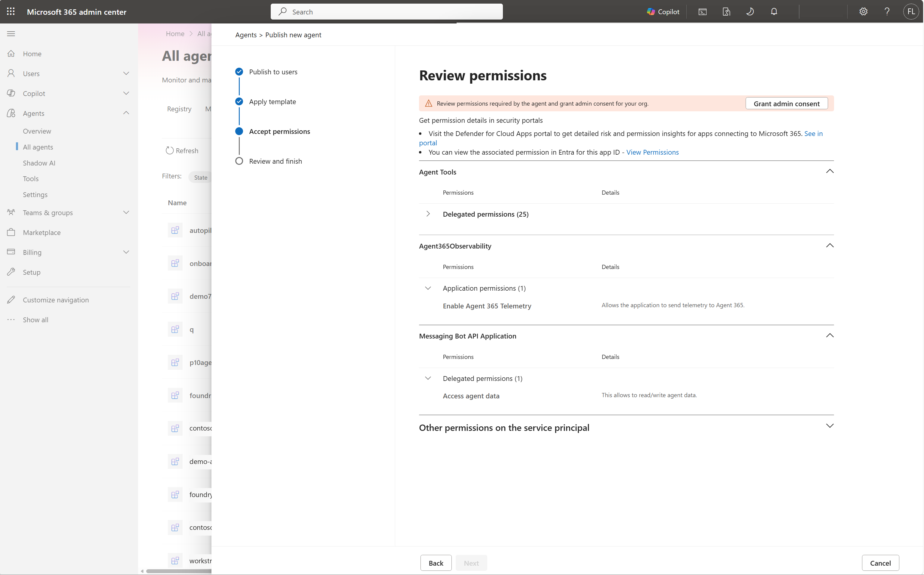Toggle dark mode moon icon
Screen dimensions: 924x575
[750, 12]
